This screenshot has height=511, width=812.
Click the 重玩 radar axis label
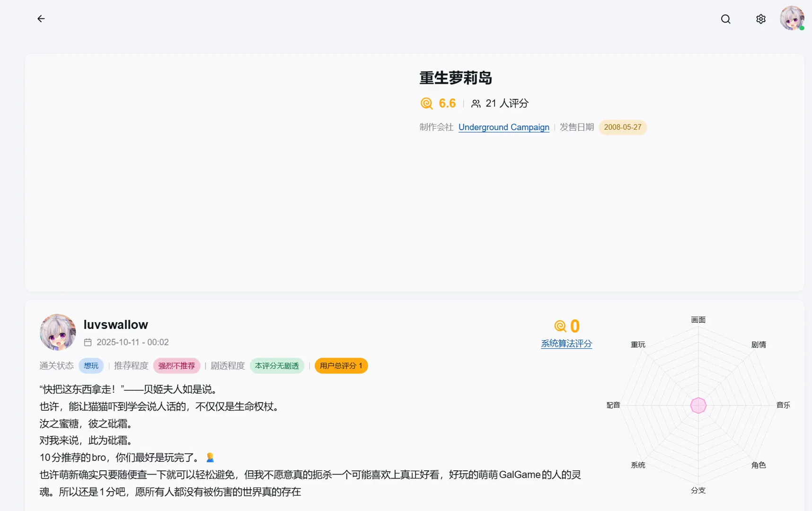(638, 344)
